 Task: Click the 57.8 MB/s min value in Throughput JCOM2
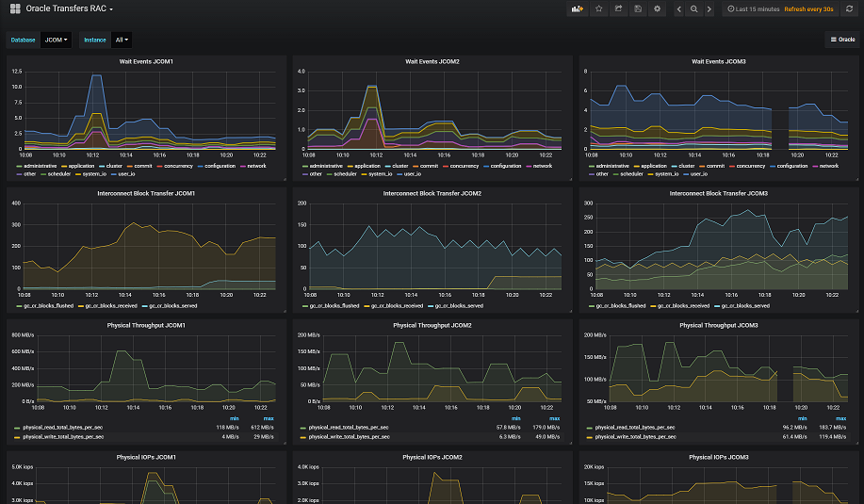pyautogui.click(x=508, y=428)
